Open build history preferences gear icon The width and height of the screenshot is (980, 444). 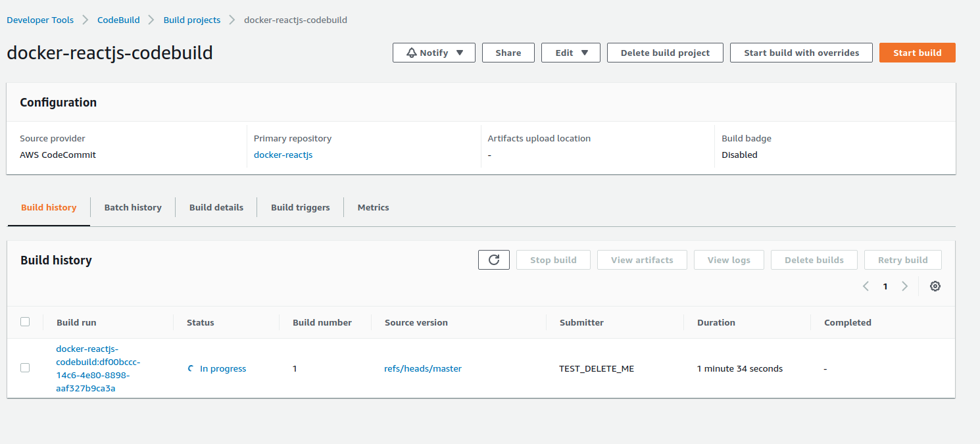pos(935,286)
